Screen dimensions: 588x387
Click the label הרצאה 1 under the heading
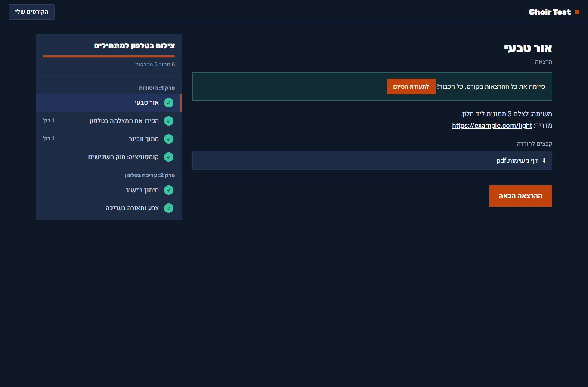[541, 61]
